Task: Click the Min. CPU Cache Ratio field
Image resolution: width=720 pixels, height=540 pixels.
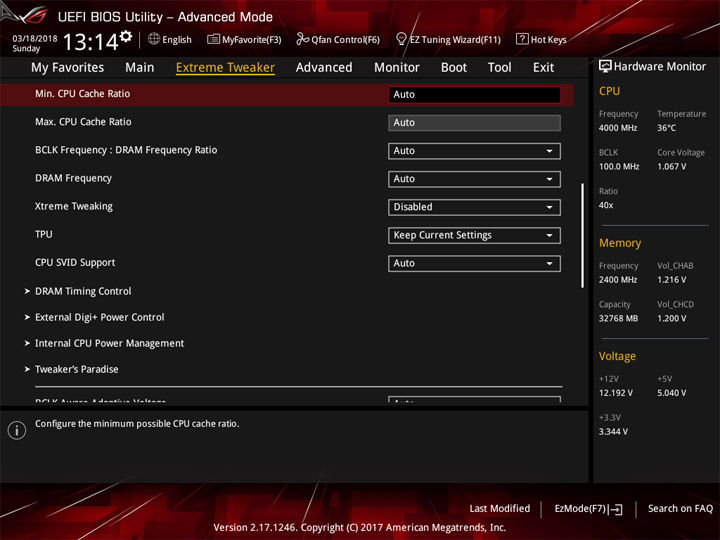Action: point(474,95)
